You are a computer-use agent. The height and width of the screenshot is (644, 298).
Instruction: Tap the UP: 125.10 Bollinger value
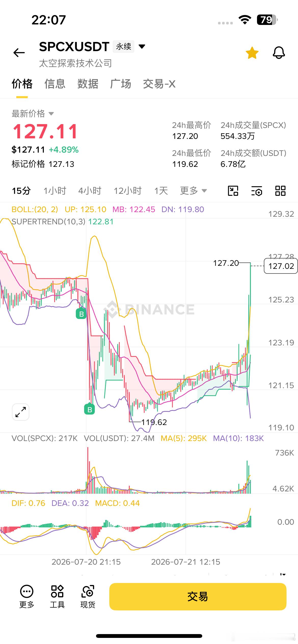[85, 209]
